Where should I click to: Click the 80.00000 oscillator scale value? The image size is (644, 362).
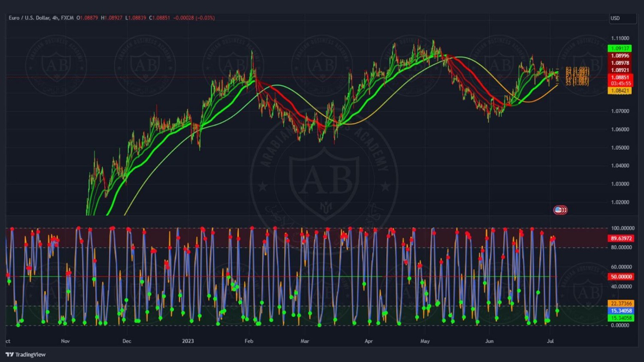pos(621,247)
